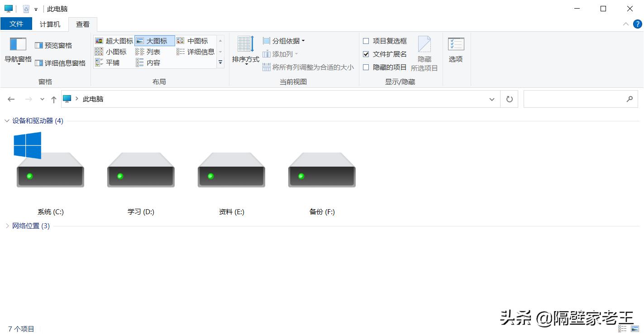Expand the 网络位置 section
This screenshot has width=644, height=336.
pos(7,226)
